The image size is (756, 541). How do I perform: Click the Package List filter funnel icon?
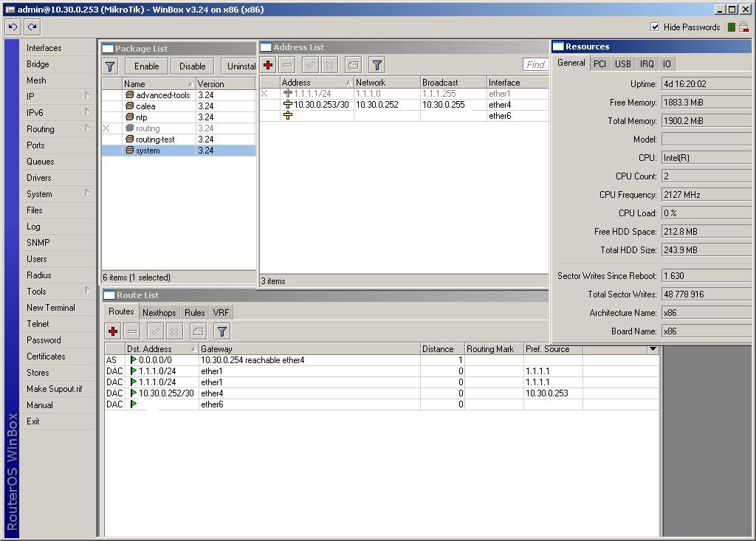pos(111,66)
